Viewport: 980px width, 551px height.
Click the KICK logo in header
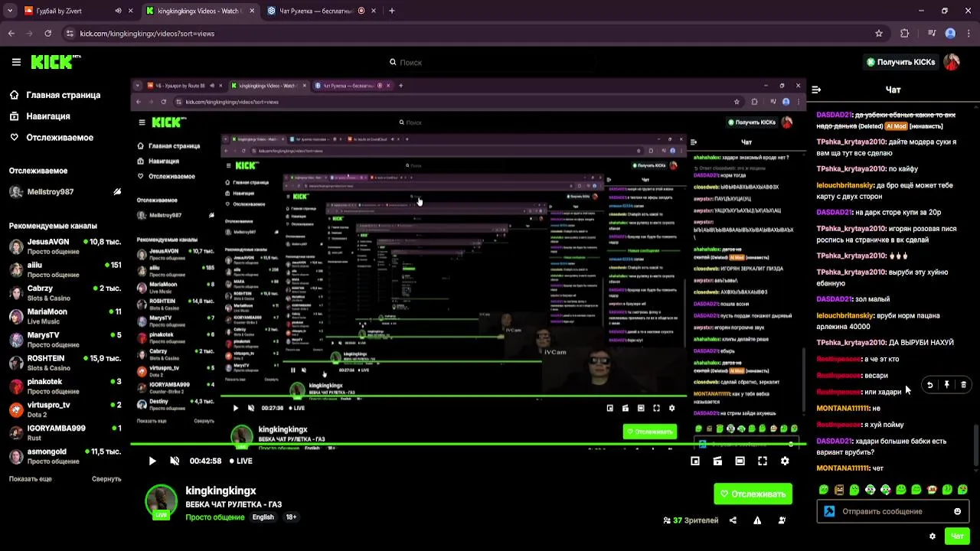coord(55,62)
